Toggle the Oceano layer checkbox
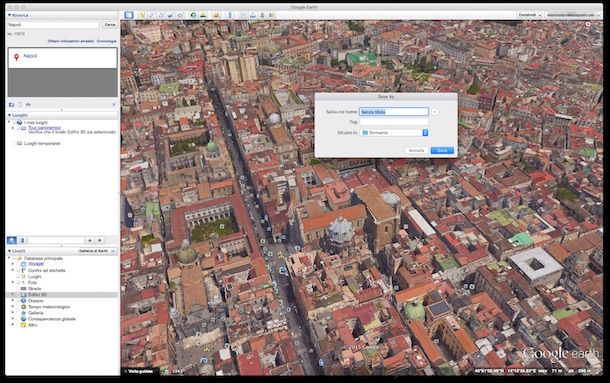This screenshot has height=383, width=610. tap(18, 301)
